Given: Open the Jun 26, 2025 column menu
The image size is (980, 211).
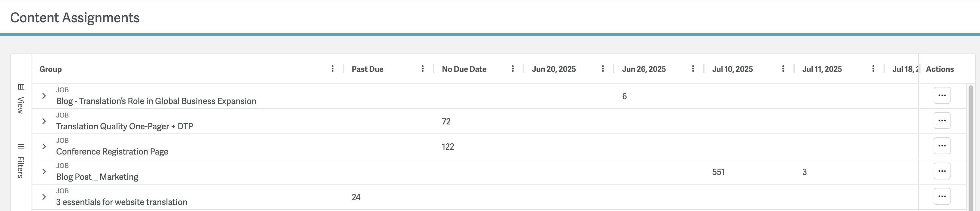Looking at the screenshot, I should pos(693,69).
